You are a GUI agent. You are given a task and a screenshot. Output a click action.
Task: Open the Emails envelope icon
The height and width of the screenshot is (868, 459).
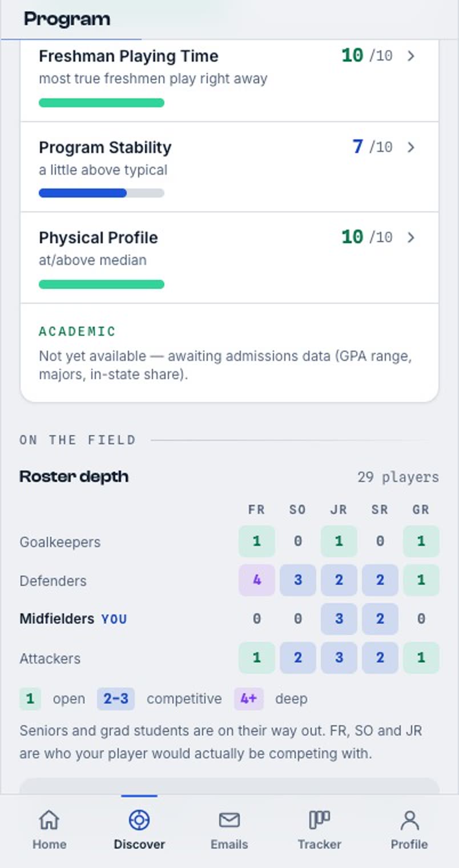(x=229, y=820)
